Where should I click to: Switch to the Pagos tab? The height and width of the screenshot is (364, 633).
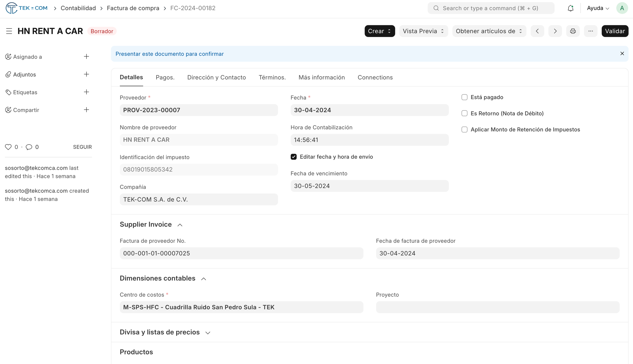pos(165,77)
